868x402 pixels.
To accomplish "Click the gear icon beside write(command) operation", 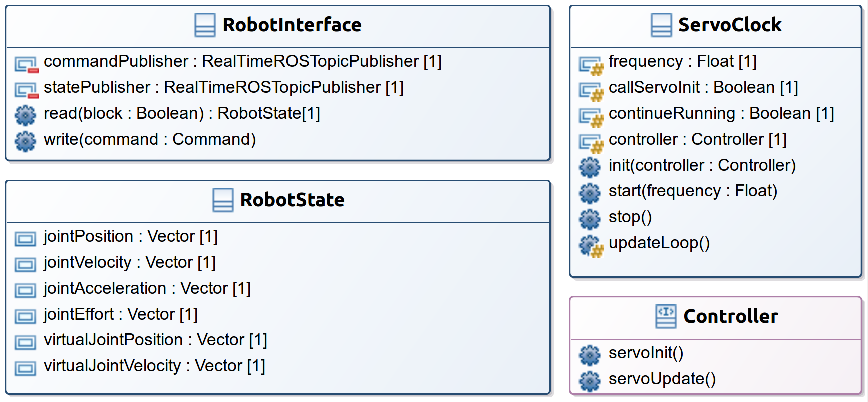I will (x=25, y=141).
